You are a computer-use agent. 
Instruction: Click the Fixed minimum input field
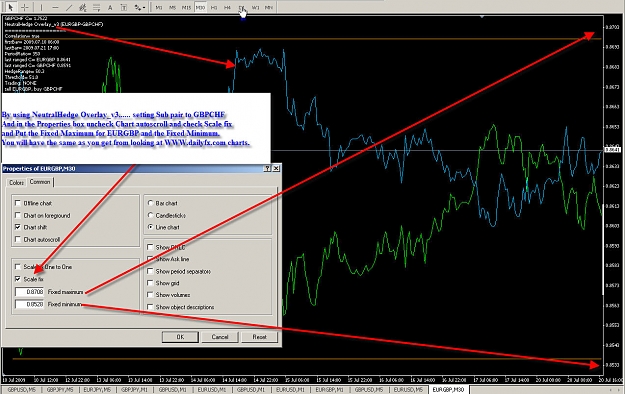click(29, 304)
